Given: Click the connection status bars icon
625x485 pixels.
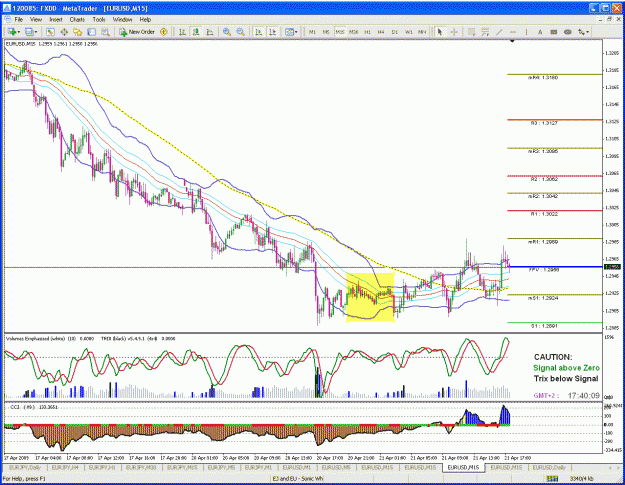Looking at the screenshot, I should (x=552, y=479).
